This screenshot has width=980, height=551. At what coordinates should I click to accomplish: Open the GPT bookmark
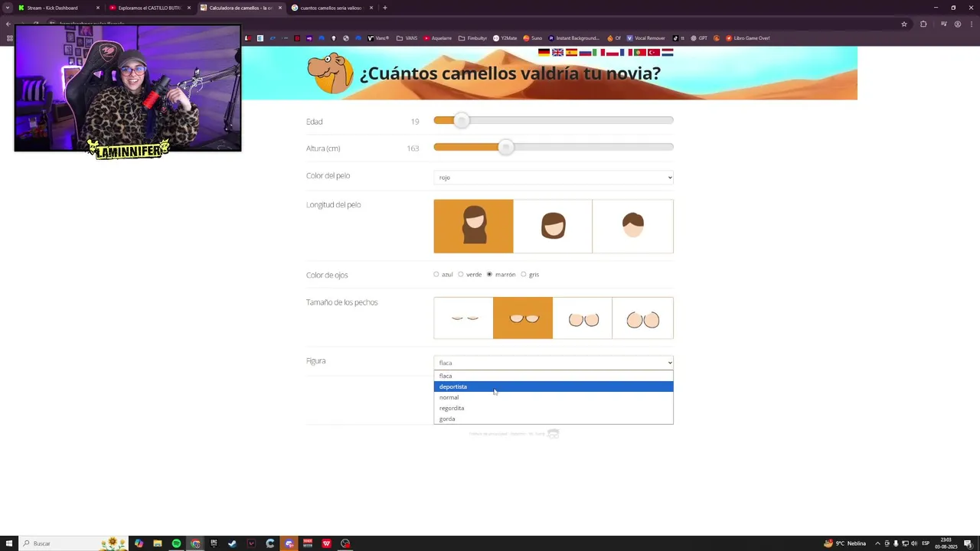point(699,38)
